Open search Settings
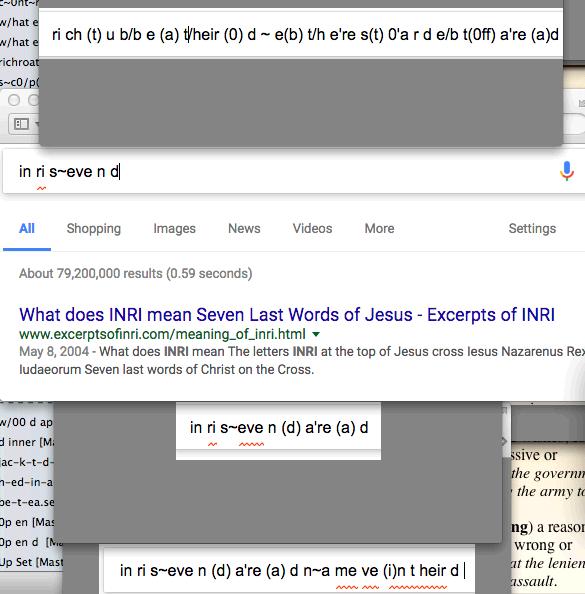585x594 pixels. coord(532,228)
